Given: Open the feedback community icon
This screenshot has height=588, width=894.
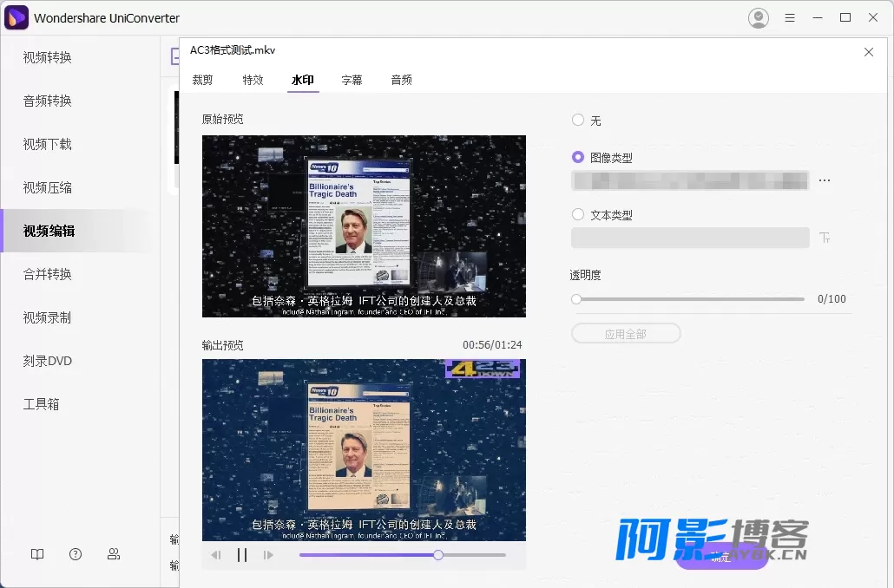Looking at the screenshot, I should pos(114,554).
